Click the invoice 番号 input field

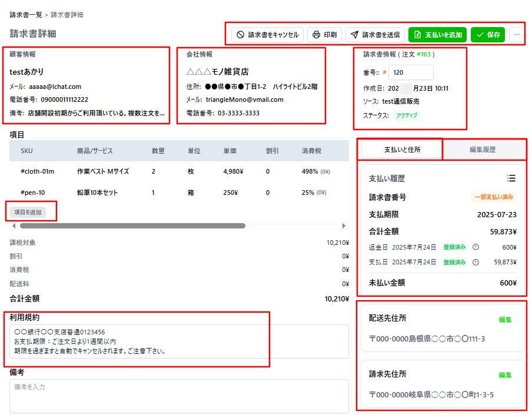tap(410, 72)
